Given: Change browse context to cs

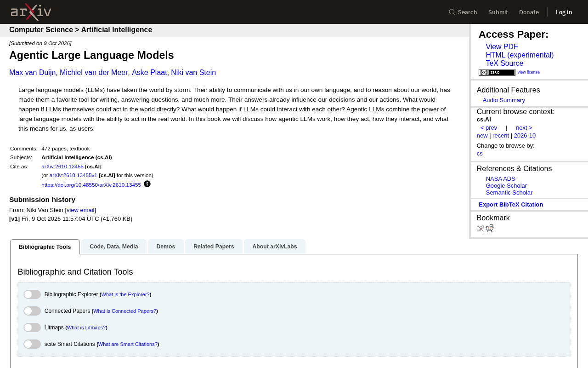Looking at the screenshot, I should click(480, 154).
